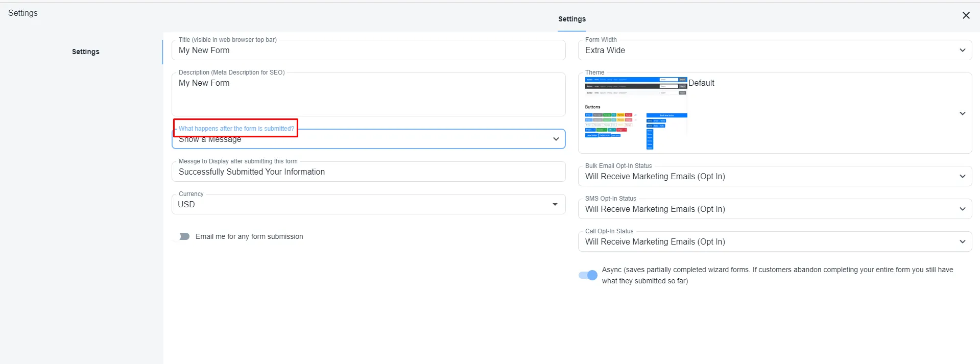Open the Form Width Extra Wide dropdown
This screenshot has height=364, width=980.
tap(775, 50)
